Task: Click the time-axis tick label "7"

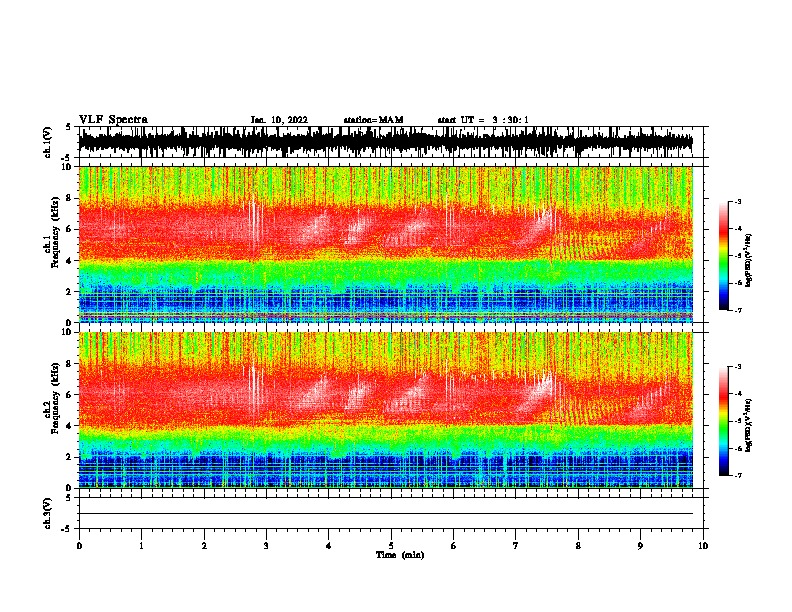Action: click(x=516, y=546)
